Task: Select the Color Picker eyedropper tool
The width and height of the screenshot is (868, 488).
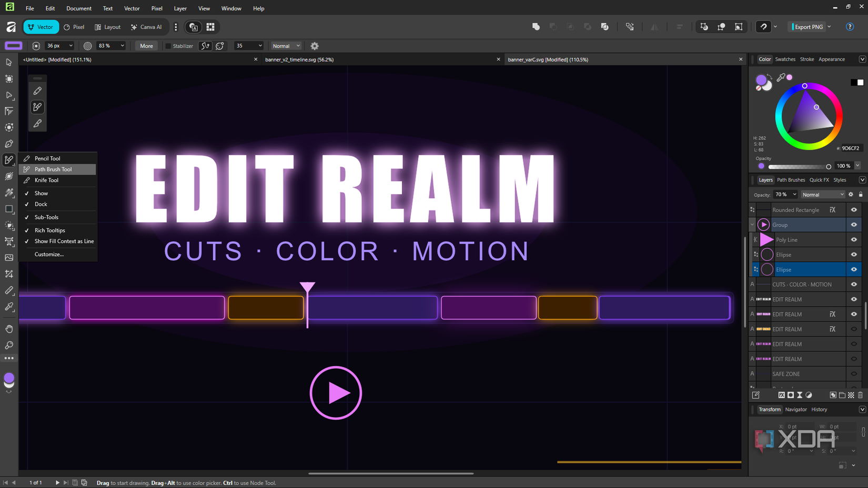Action: click(x=9, y=307)
